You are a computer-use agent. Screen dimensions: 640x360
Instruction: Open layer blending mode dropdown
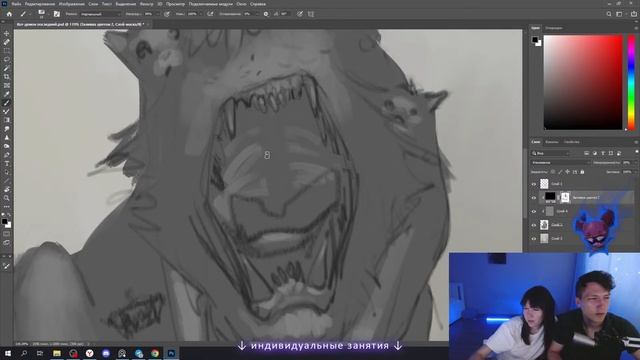pyautogui.click(x=560, y=162)
